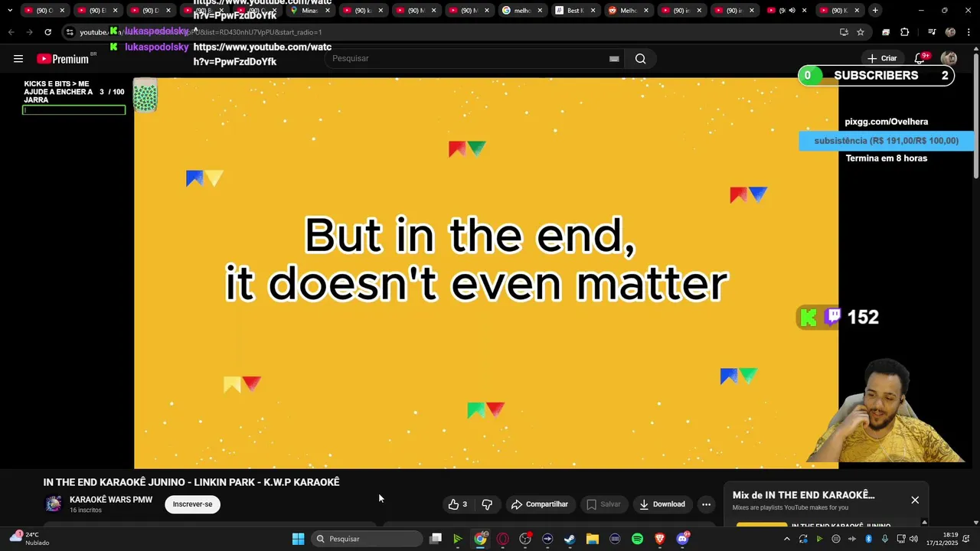Save video with Salvar button
980x551 pixels.
tap(603, 504)
